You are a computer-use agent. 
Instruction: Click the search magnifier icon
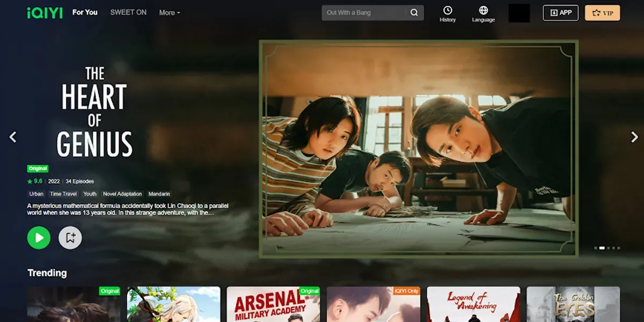(x=414, y=13)
